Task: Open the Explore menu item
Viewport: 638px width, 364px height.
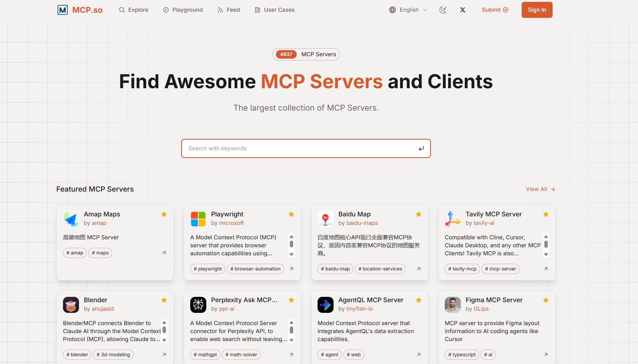Action: (134, 10)
